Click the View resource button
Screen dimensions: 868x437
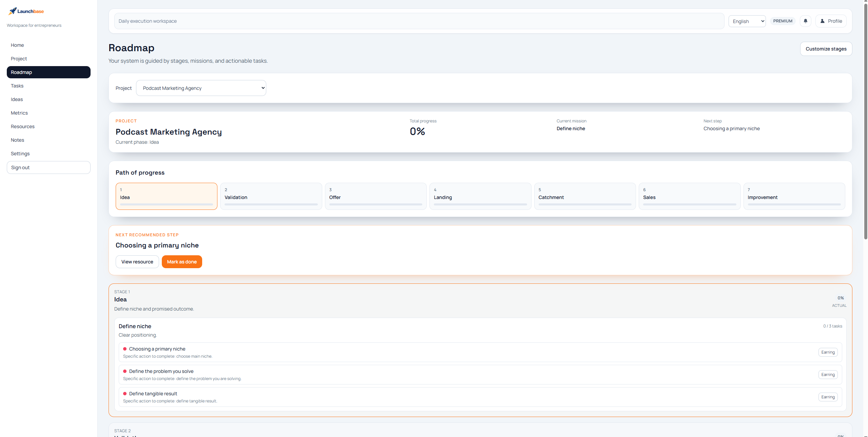[x=137, y=262]
